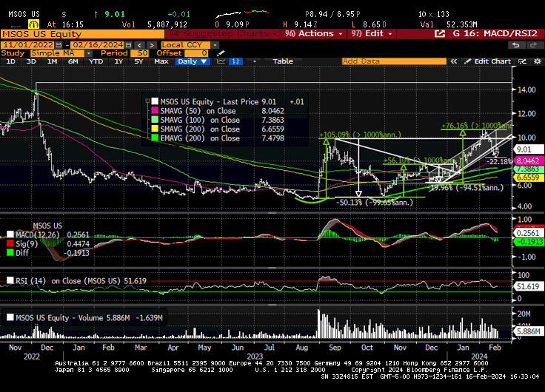Click the intraday sparkline mini chart in header
Viewport: 545px width, 392px height.
pos(242,14)
